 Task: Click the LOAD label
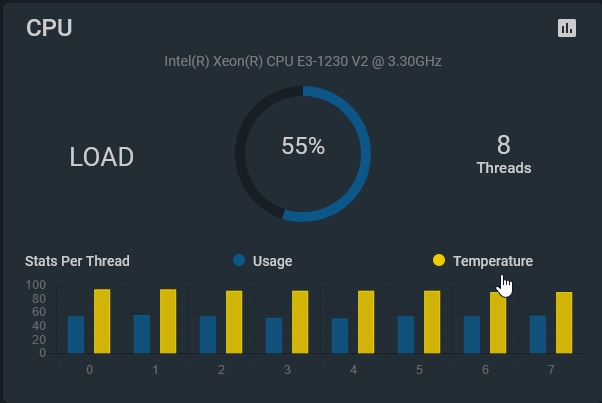pos(101,157)
